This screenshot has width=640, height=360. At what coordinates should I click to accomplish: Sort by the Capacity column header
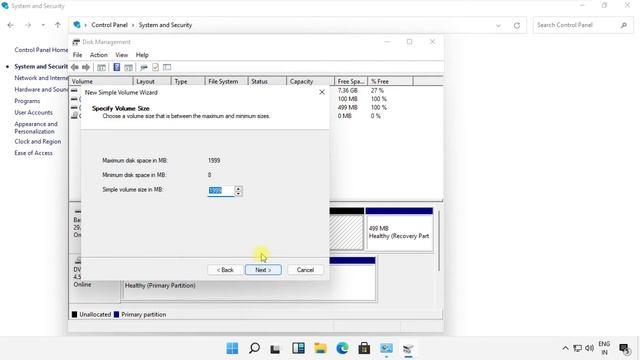(310, 81)
